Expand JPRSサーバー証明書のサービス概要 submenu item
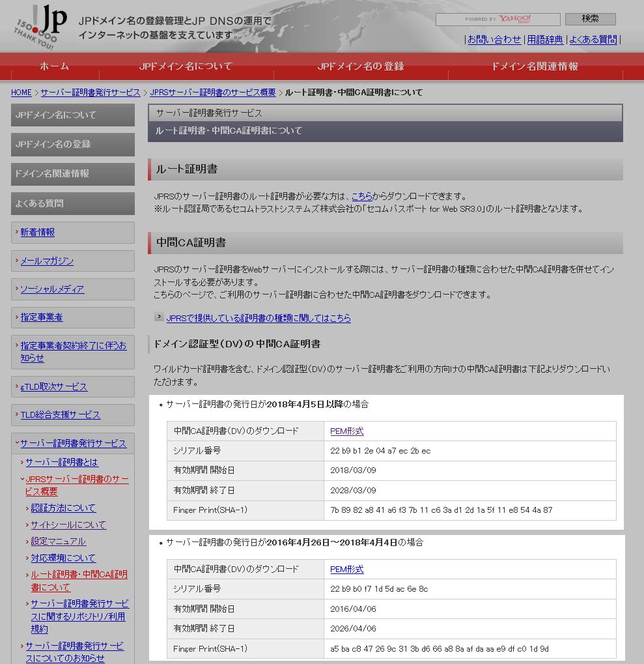The height and width of the screenshot is (664, 644). 77,485
